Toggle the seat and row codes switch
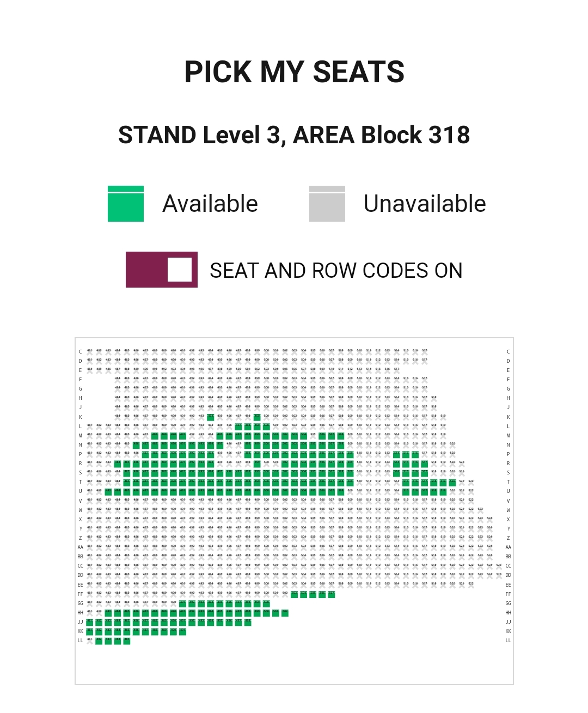The height and width of the screenshot is (713, 588). [x=161, y=270]
